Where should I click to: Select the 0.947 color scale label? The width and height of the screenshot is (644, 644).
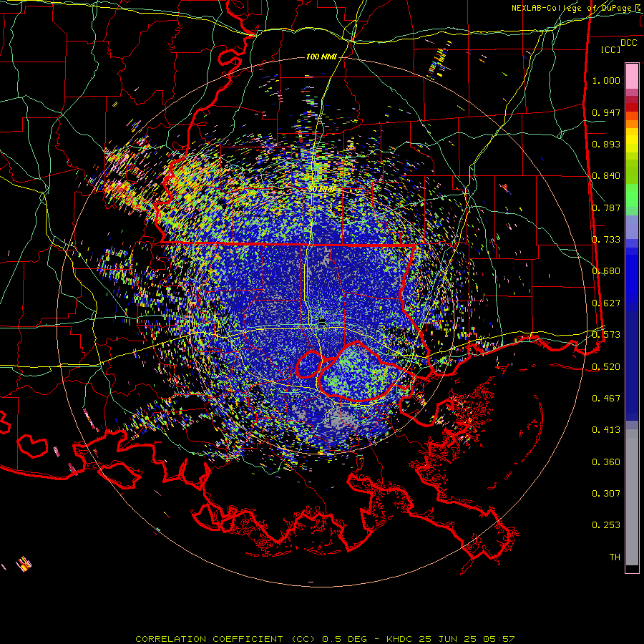point(606,112)
